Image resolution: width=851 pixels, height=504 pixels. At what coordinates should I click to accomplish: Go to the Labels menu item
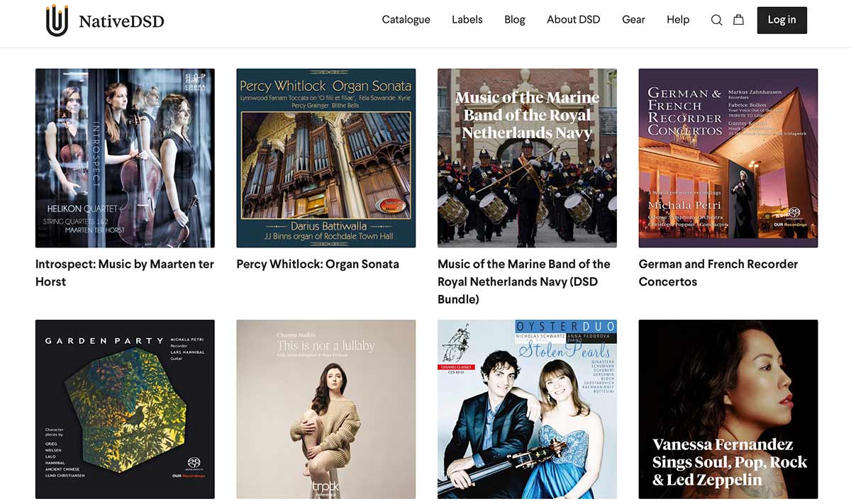pos(467,20)
